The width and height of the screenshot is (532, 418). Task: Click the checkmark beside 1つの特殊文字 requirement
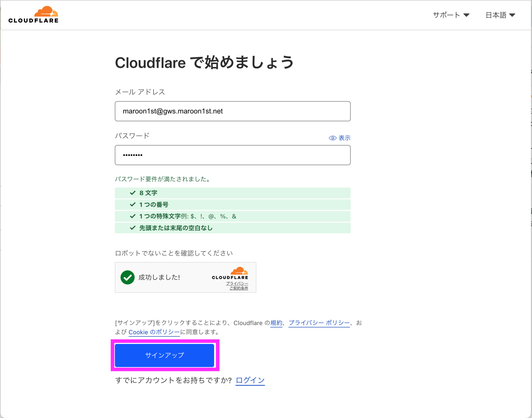pyautogui.click(x=132, y=216)
